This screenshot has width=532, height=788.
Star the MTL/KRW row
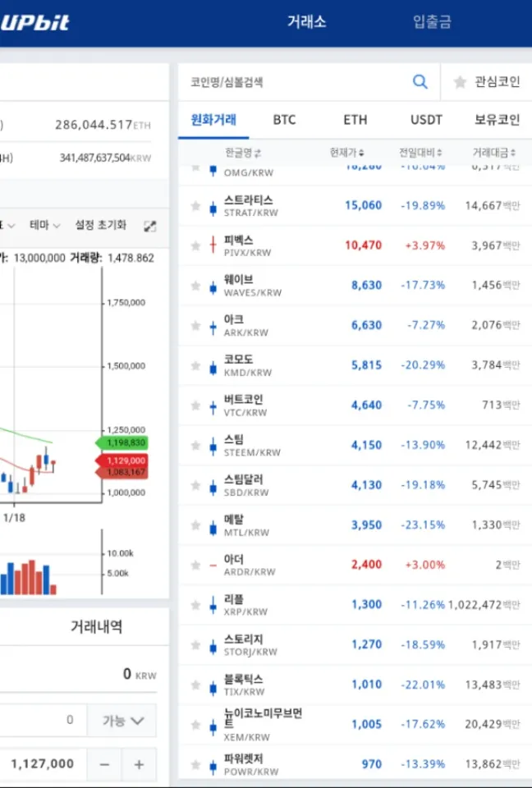click(x=195, y=525)
